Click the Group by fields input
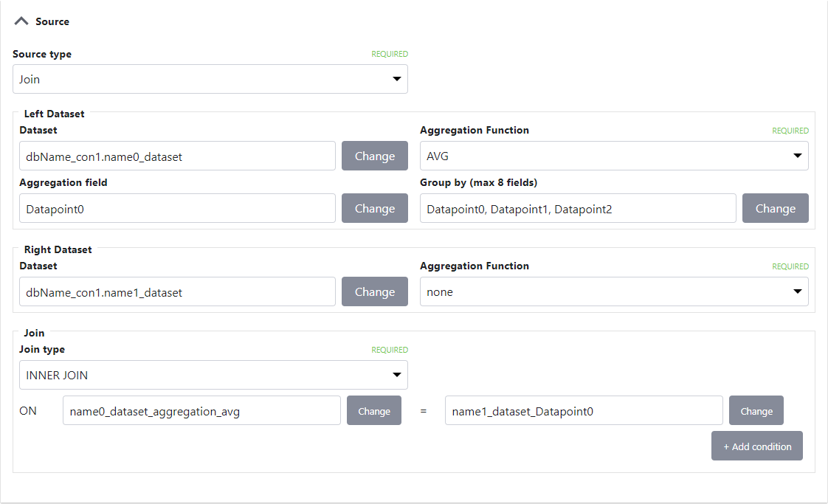 coord(577,208)
